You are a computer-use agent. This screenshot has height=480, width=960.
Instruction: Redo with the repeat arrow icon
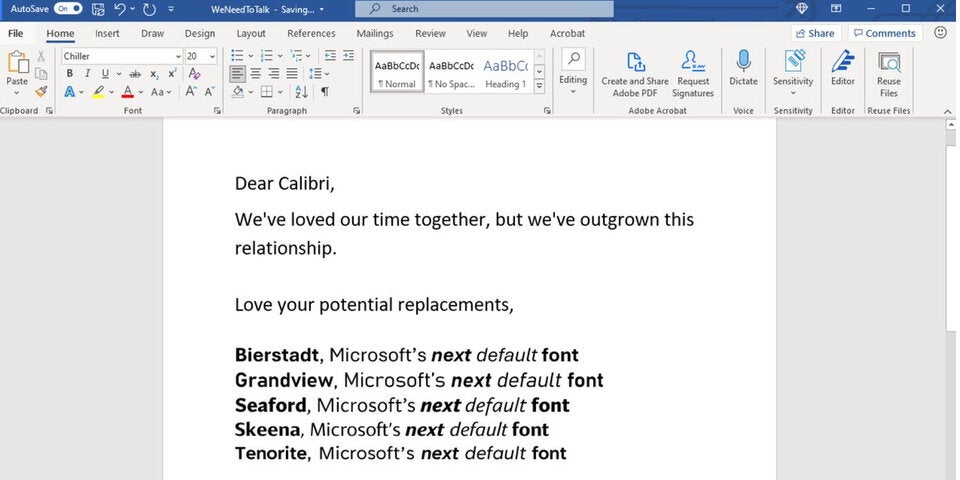(x=149, y=9)
